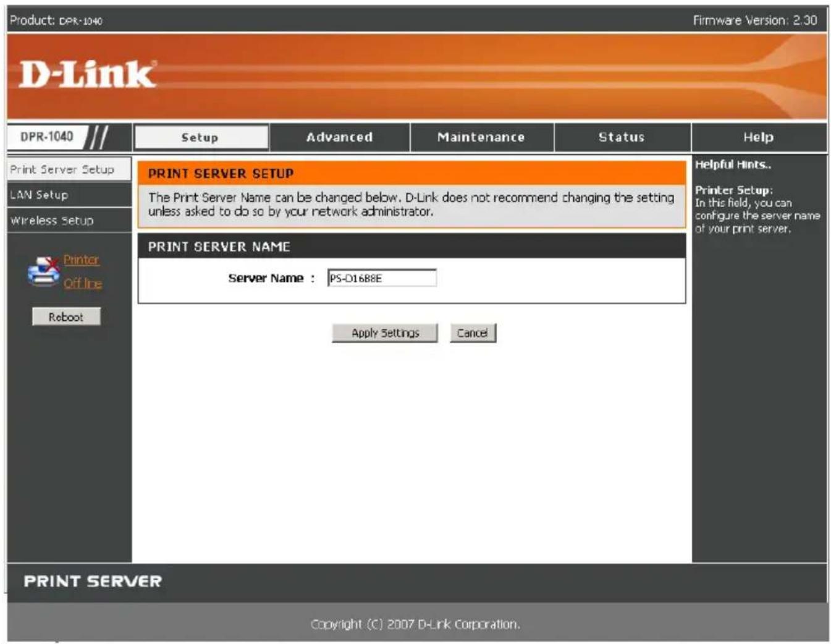Open the Maintenance tab
The width and height of the screenshot is (831, 644).
tap(481, 137)
